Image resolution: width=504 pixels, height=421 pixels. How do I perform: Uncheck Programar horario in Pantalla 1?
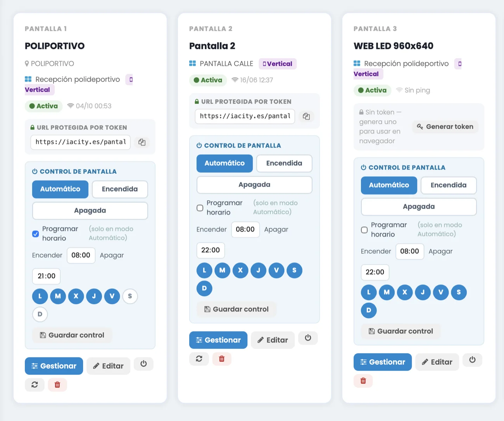click(x=36, y=234)
